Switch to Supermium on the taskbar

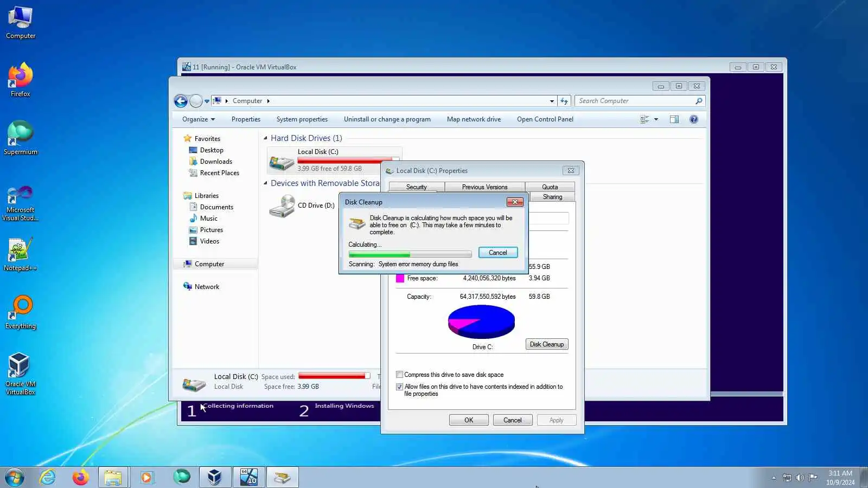pos(181,477)
